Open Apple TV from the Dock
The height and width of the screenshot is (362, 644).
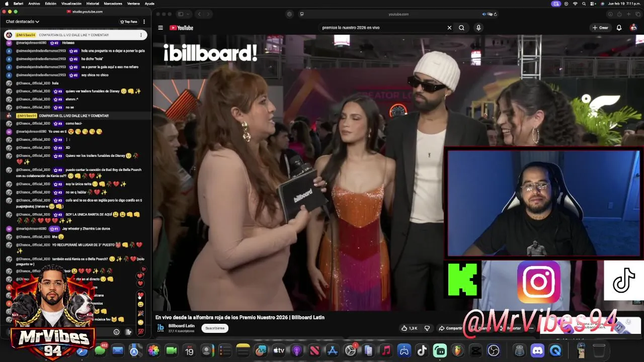tap(279, 350)
